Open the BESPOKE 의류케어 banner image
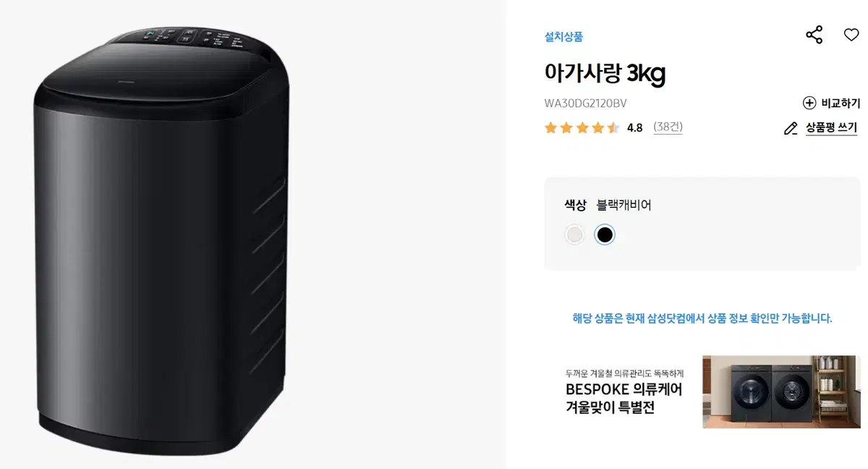Screen dimensions: 868x469 (x=781, y=391)
